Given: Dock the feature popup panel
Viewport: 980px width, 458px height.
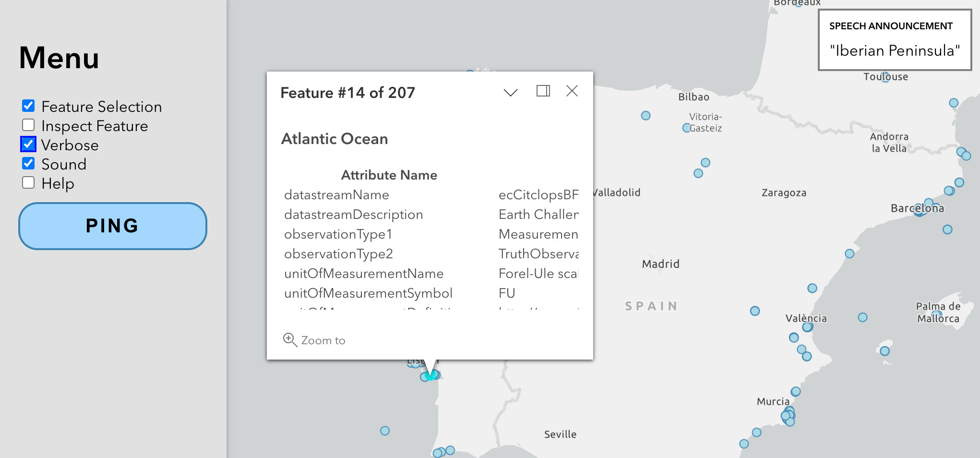Looking at the screenshot, I should [543, 91].
